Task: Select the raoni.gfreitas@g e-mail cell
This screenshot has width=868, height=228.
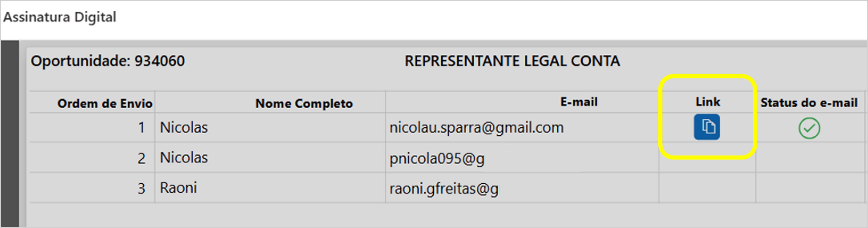Action: (x=443, y=189)
